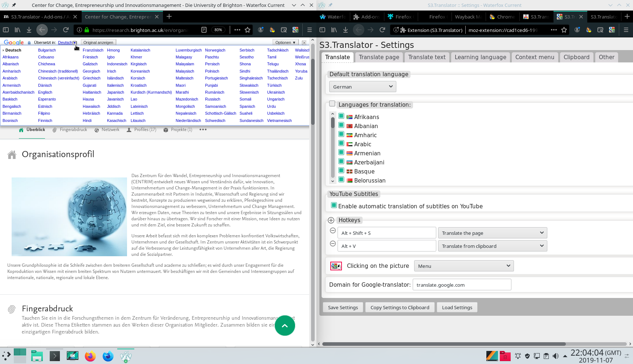This screenshot has width=633, height=364.
Task: Expand more sections with ellipsis after Projekte
Action: pyautogui.click(x=203, y=130)
